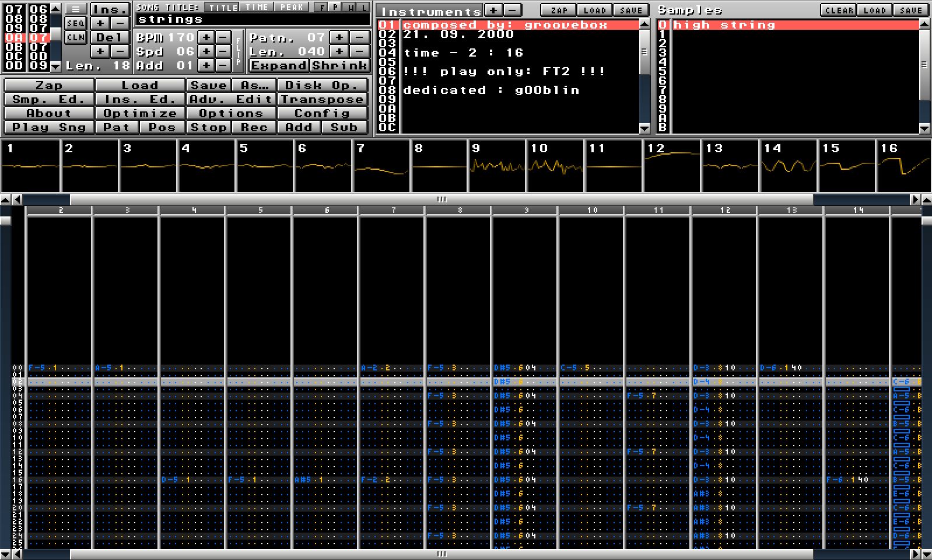Toggle the F mode button
The image size is (932, 560).
322,8
